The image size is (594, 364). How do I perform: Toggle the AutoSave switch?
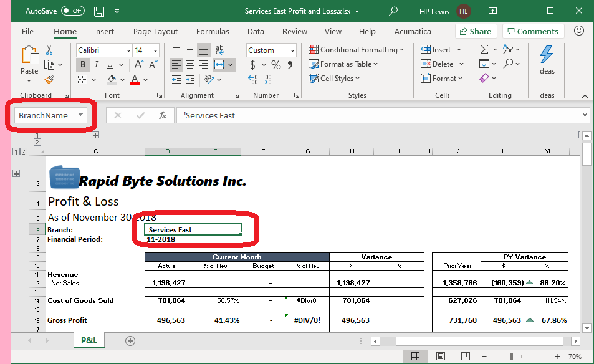click(73, 11)
